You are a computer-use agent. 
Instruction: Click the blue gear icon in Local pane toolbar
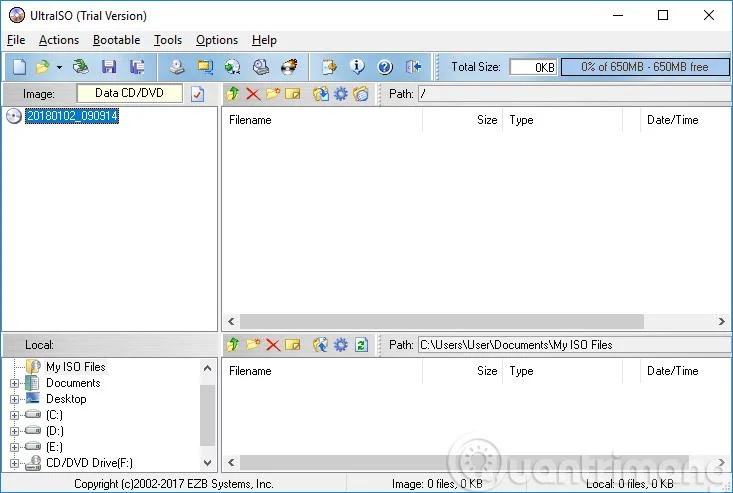coord(341,345)
